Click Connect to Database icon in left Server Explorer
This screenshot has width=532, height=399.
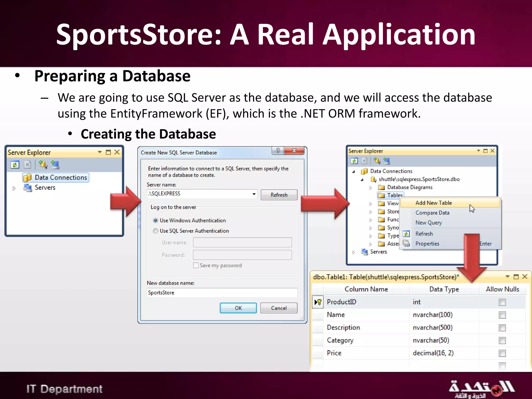point(43,164)
